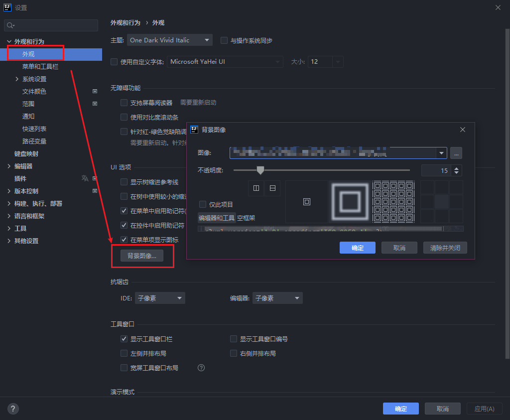Image resolution: width=510 pixels, height=420 pixels.
Task: Click the project-level icon beside 文件颜色
Action: pos(95,91)
